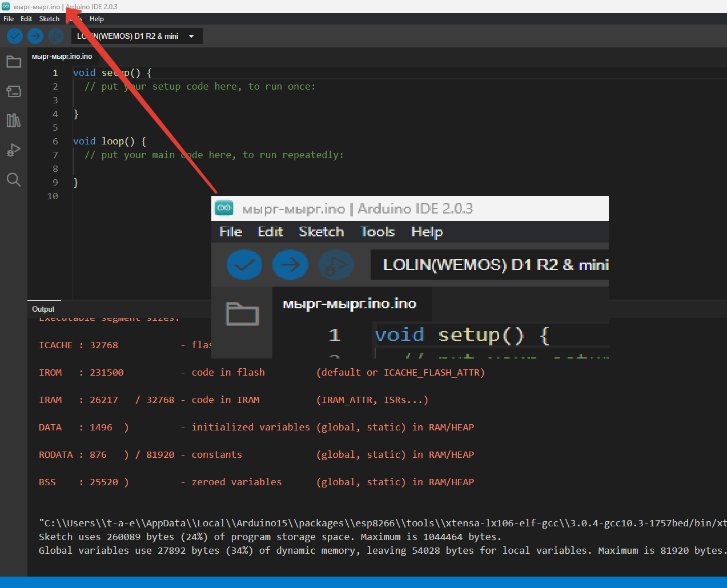Click the closing brace on line 4

tap(76, 114)
